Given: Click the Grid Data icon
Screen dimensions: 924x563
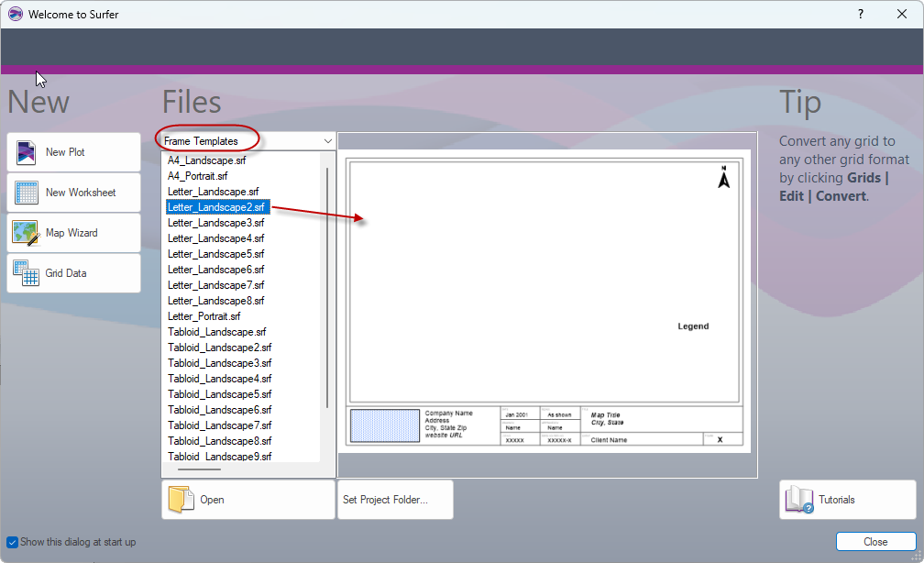Looking at the screenshot, I should coord(26,273).
